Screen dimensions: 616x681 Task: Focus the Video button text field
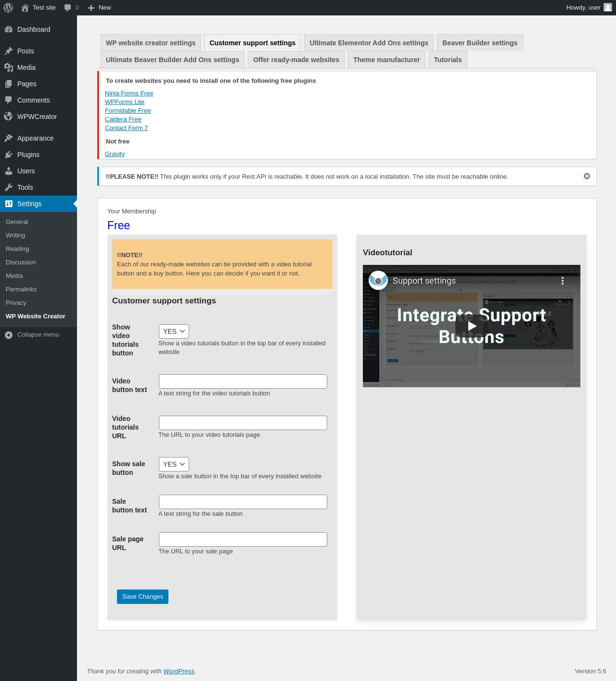(x=243, y=381)
